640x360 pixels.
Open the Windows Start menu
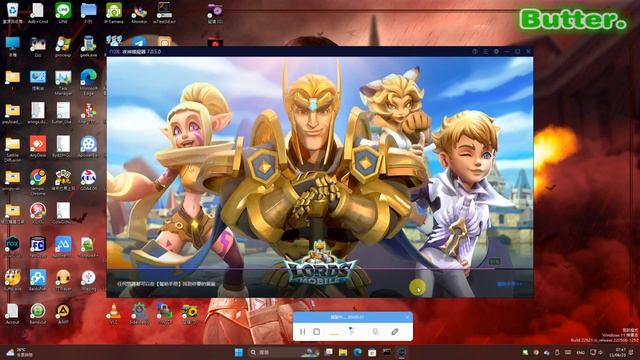(x=239, y=352)
